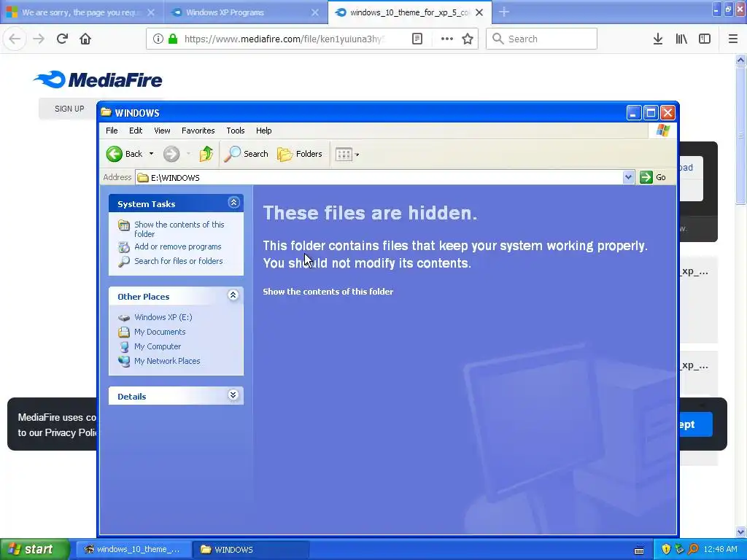Open My Network Places link
747x560 pixels.
click(167, 361)
